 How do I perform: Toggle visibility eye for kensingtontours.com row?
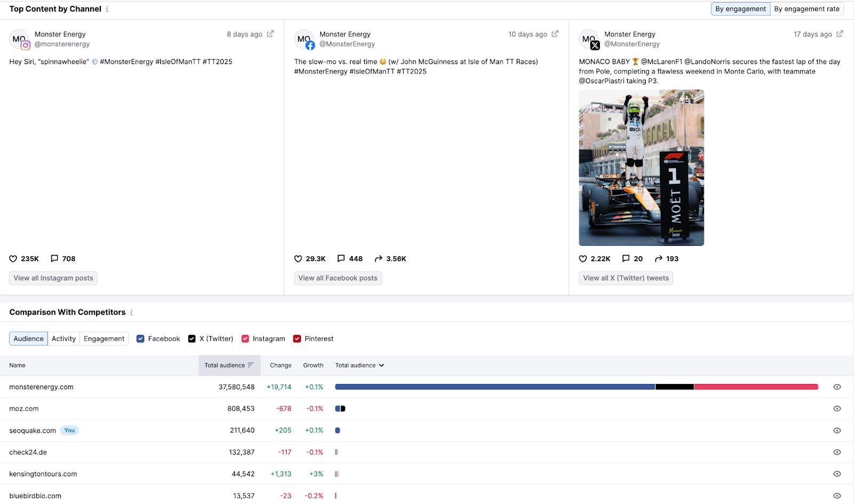[837, 474]
